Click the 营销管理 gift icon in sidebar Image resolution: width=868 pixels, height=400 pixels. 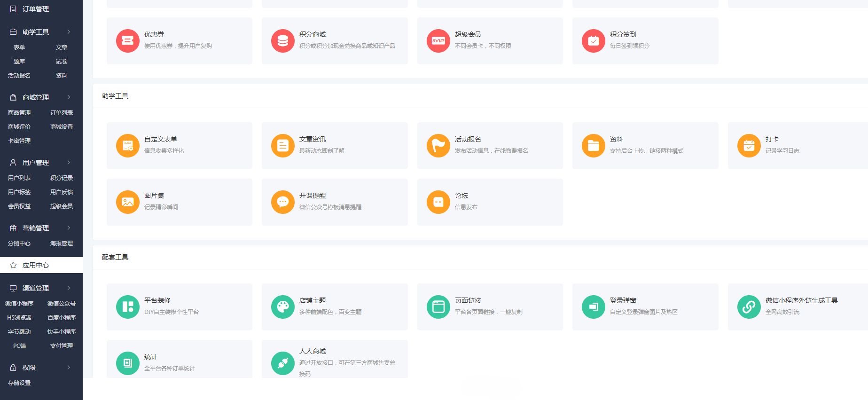(13, 228)
